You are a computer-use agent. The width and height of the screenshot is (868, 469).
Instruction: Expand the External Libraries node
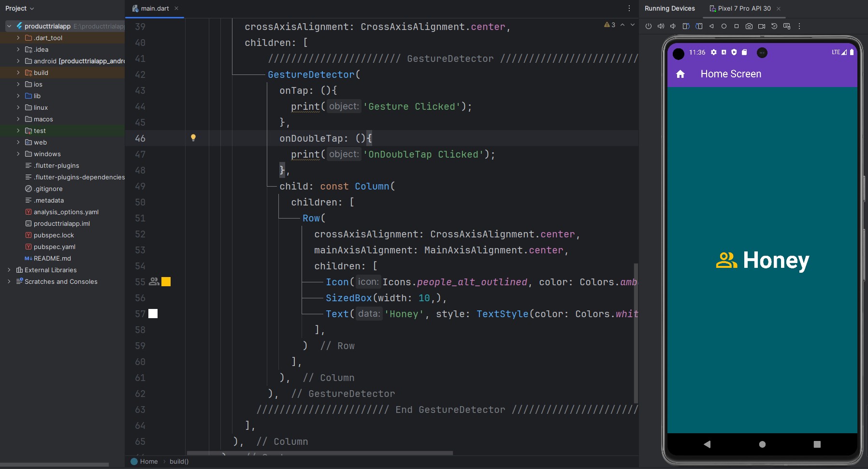click(9, 270)
